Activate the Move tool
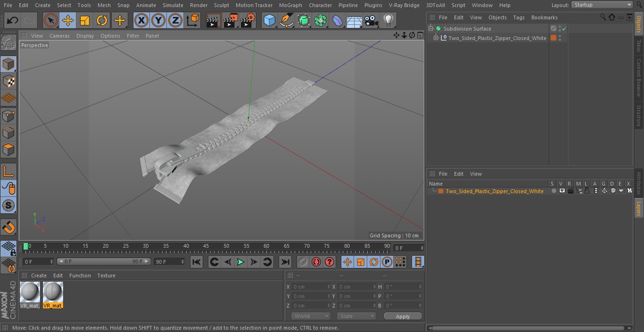The width and height of the screenshot is (644, 332). 68,20
